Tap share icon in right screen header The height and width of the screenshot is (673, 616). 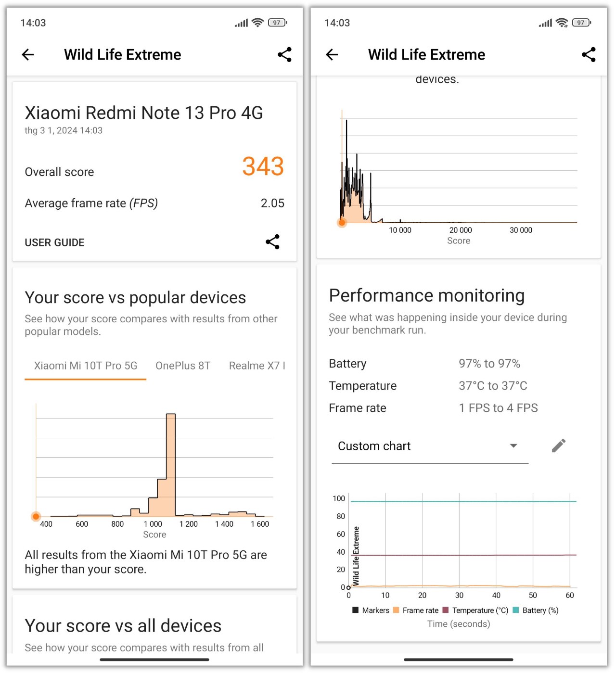[x=589, y=55]
